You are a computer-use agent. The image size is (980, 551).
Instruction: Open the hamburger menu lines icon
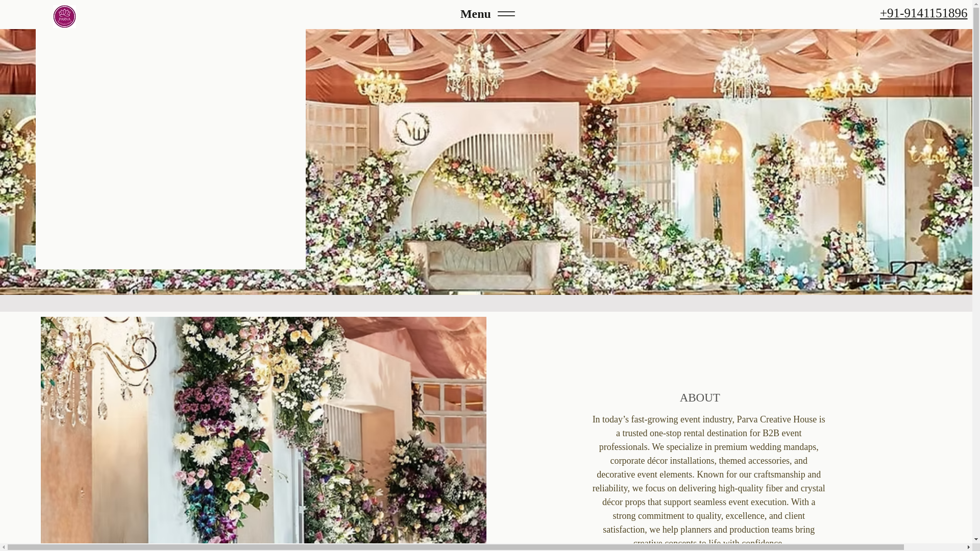coord(506,14)
